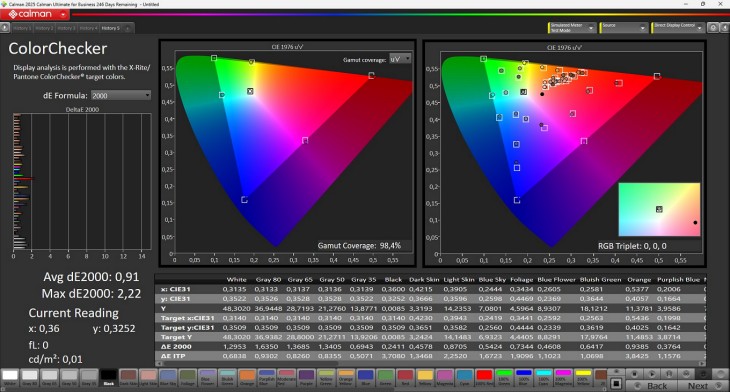Select the Bluish Green patch
This screenshot has height=392, width=730.
227,378
